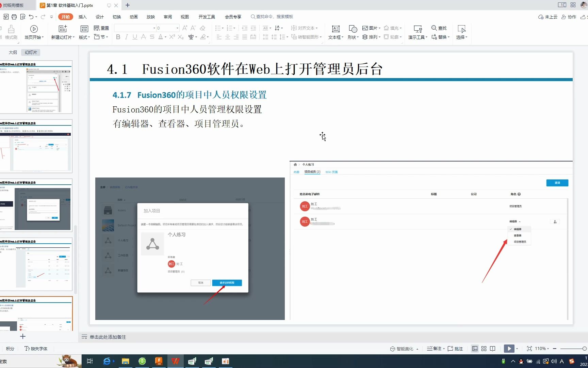Click the Reset (重置) button
Screen dimensions: 588x368
point(101,28)
